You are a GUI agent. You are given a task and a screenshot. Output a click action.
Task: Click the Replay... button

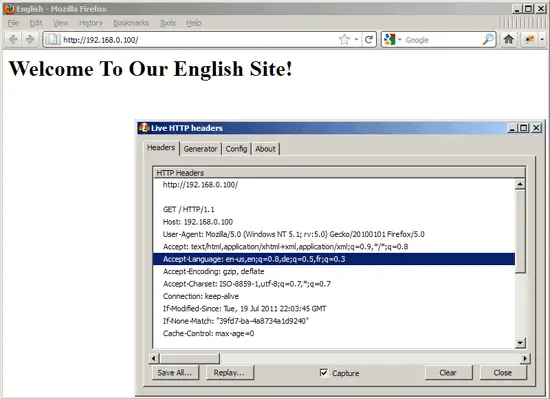pos(229,373)
